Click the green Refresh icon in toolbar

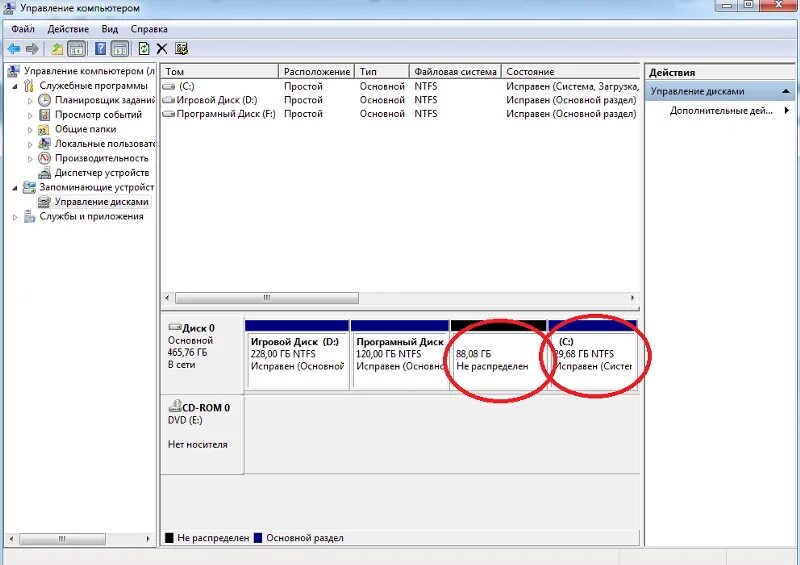pyautogui.click(x=144, y=49)
